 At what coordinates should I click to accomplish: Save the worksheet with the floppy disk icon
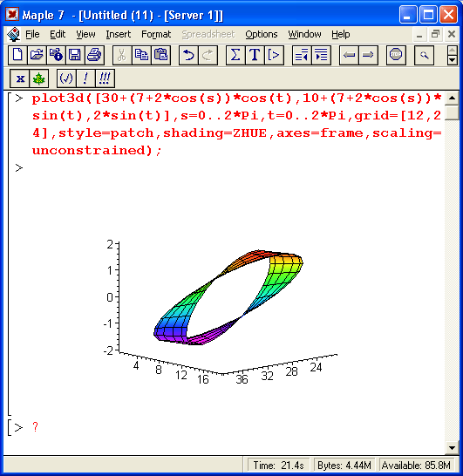(75, 55)
